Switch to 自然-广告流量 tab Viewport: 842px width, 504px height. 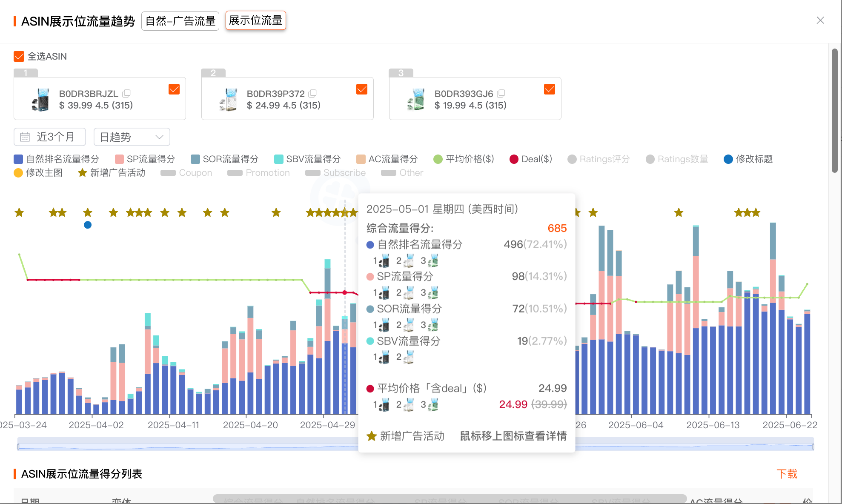point(180,21)
